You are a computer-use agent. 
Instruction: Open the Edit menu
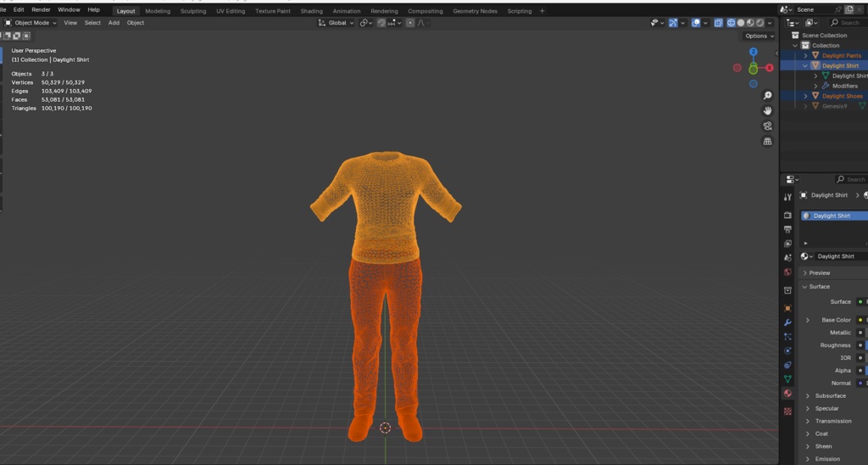(x=19, y=9)
